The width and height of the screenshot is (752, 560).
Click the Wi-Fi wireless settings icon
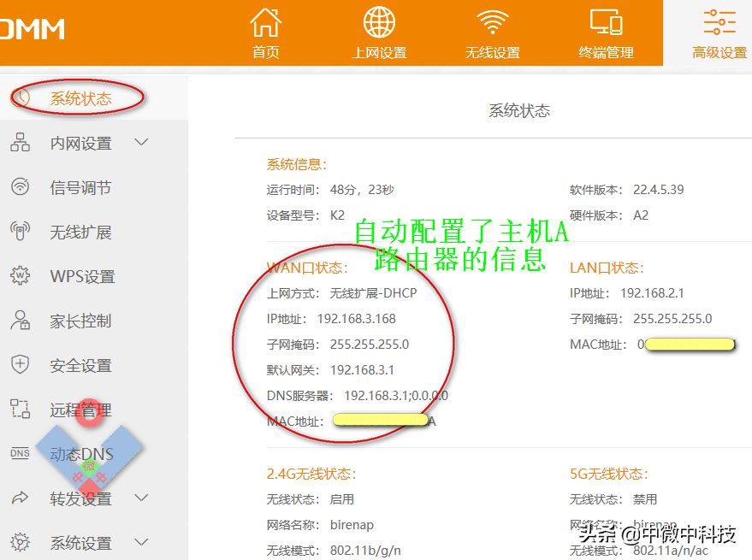[x=493, y=22]
